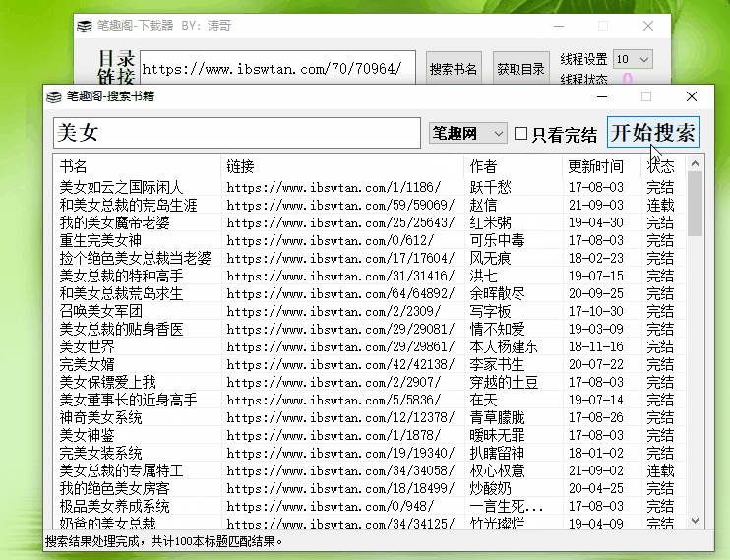Open the 笔趣网 source dropdown
This screenshot has height=560, width=730.
coord(467,133)
